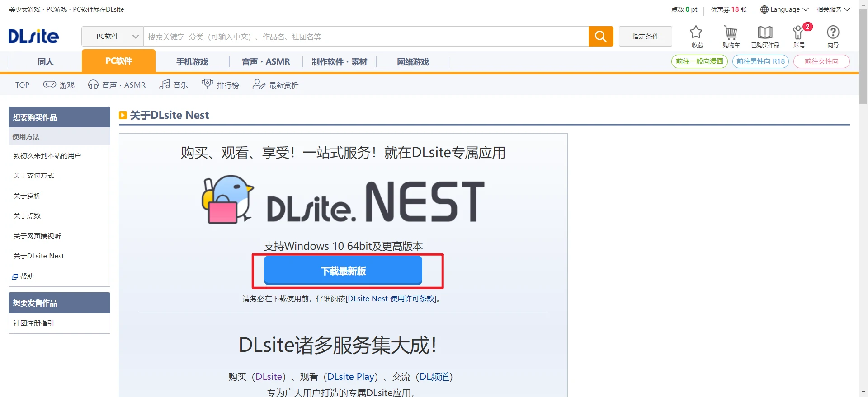Switch to the 同人 tab
This screenshot has height=397, width=868.
pyautogui.click(x=45, y=62)
